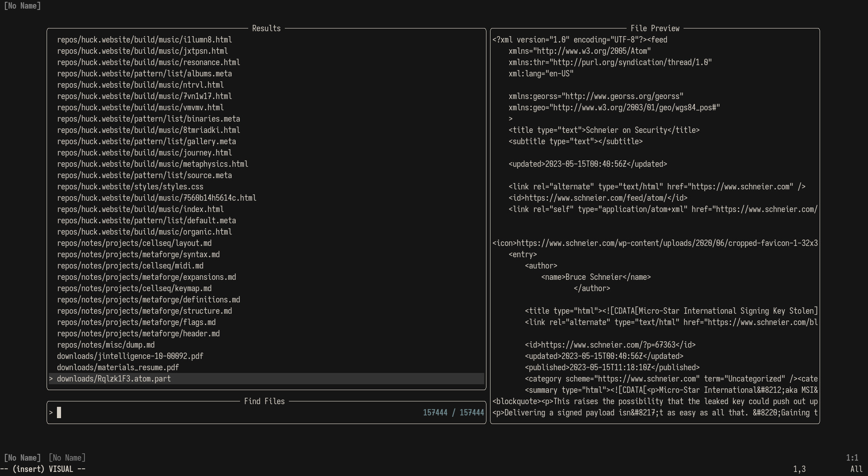Click the Schneier on Security title line in preview
The image size is (868, 476).
pos(604,130)
